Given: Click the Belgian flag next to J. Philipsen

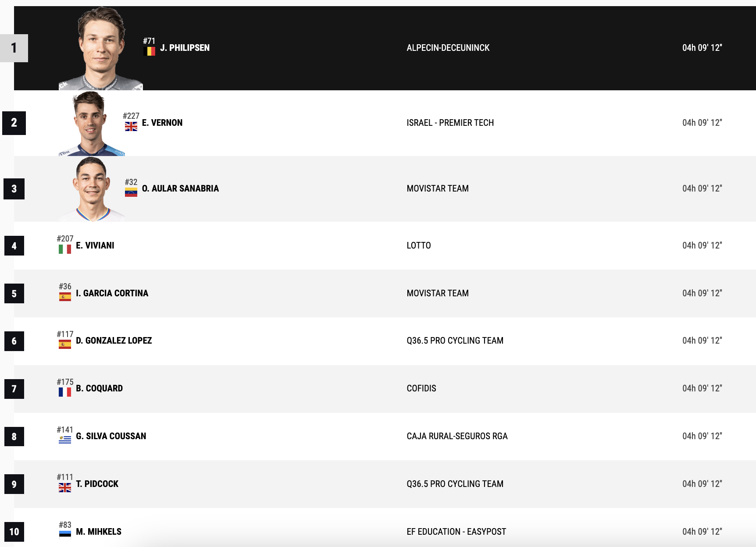Looking at the screenshot, I should click(x=149, y=51).
